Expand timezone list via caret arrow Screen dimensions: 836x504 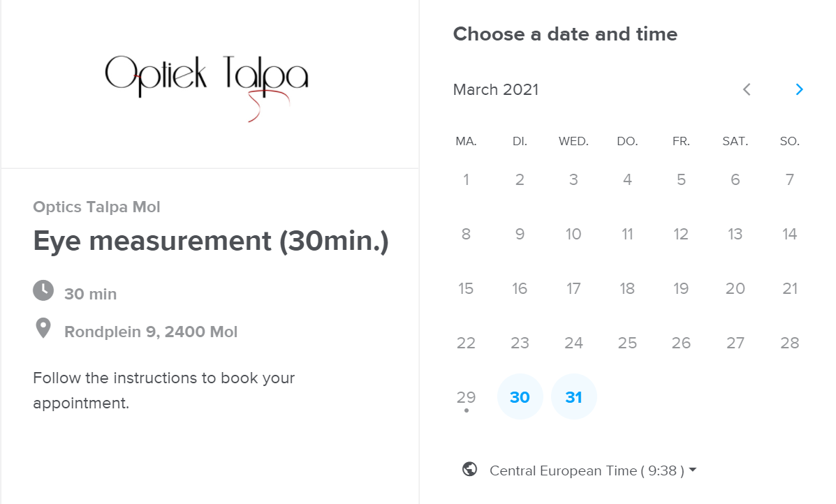693,470
